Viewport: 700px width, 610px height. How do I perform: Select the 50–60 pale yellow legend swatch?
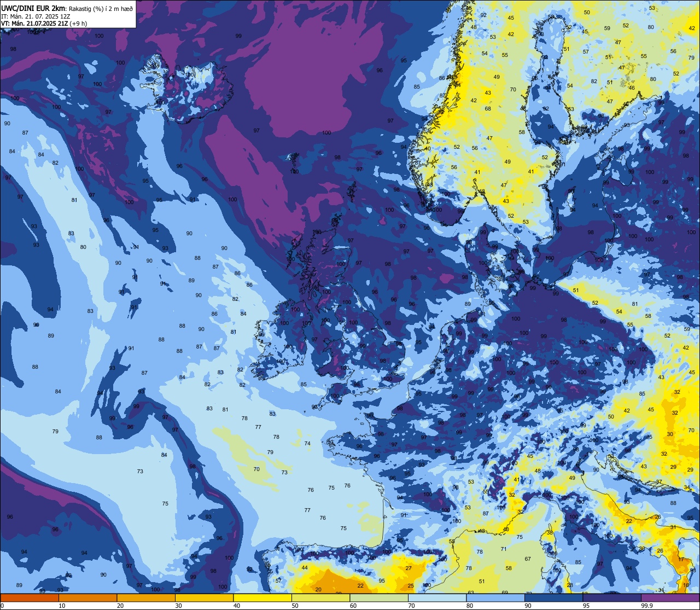320,597
